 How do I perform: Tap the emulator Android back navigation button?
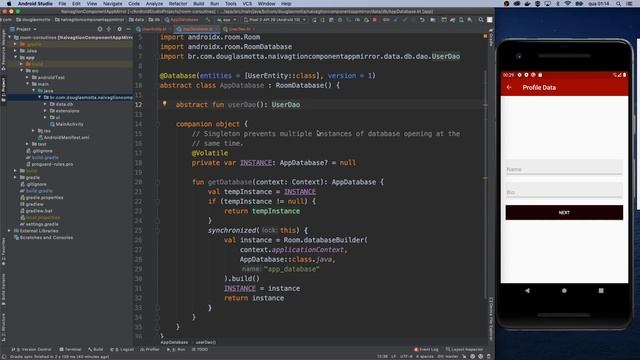click(527, 291)
